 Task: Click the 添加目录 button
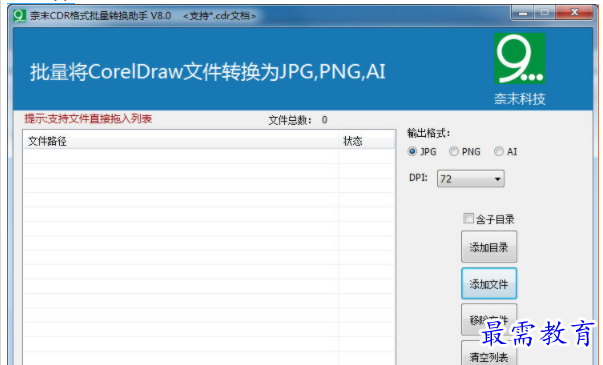489,247
